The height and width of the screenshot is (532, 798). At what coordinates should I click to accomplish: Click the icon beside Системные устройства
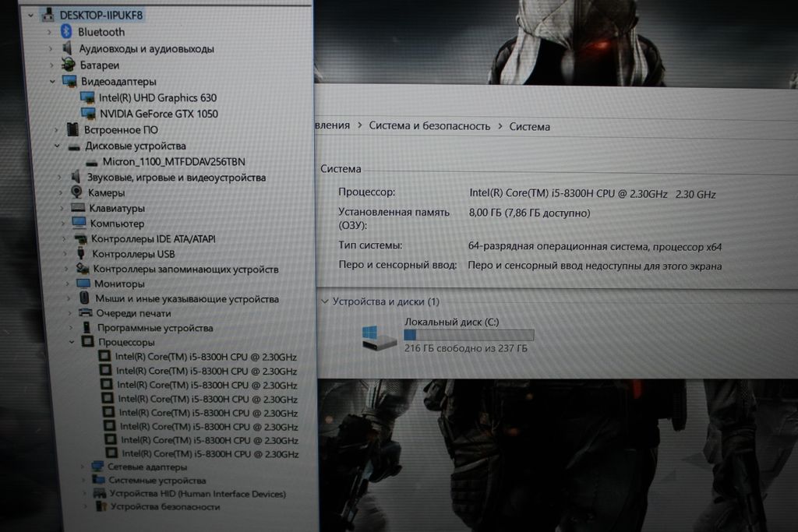(99, 480)
